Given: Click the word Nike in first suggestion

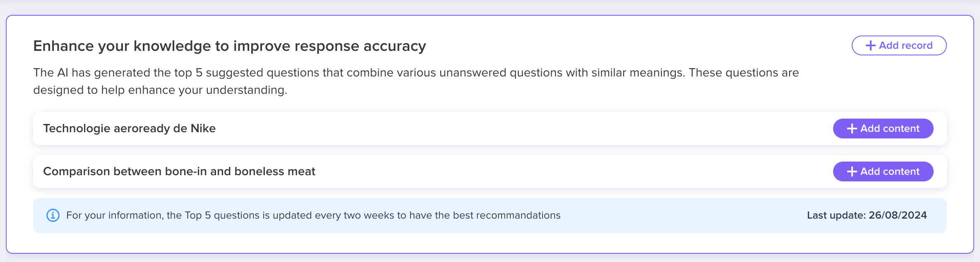Looking at the screenshot, I should pyautogui.click(x=203, y=129).
